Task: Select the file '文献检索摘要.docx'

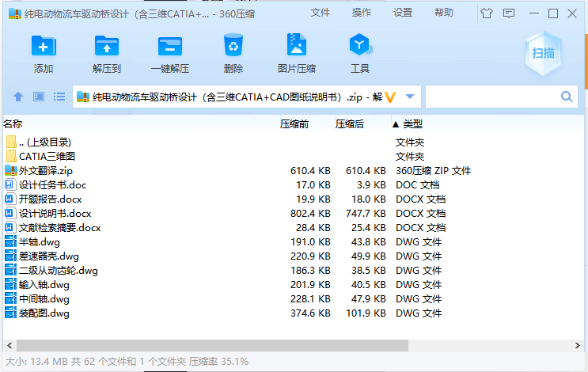Action: click(60, 228)
